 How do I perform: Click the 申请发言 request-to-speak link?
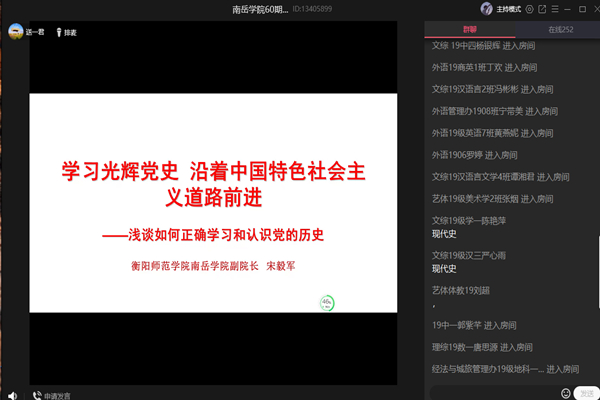point(57,394)
